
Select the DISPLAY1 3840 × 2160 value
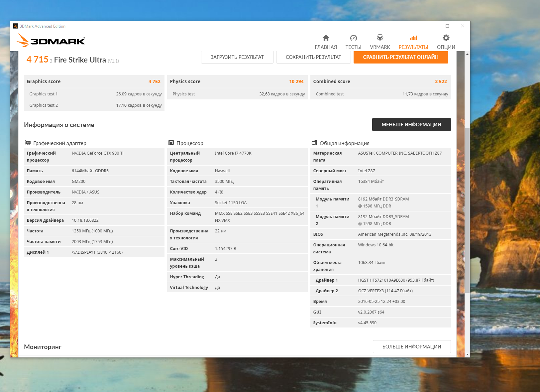97,252
